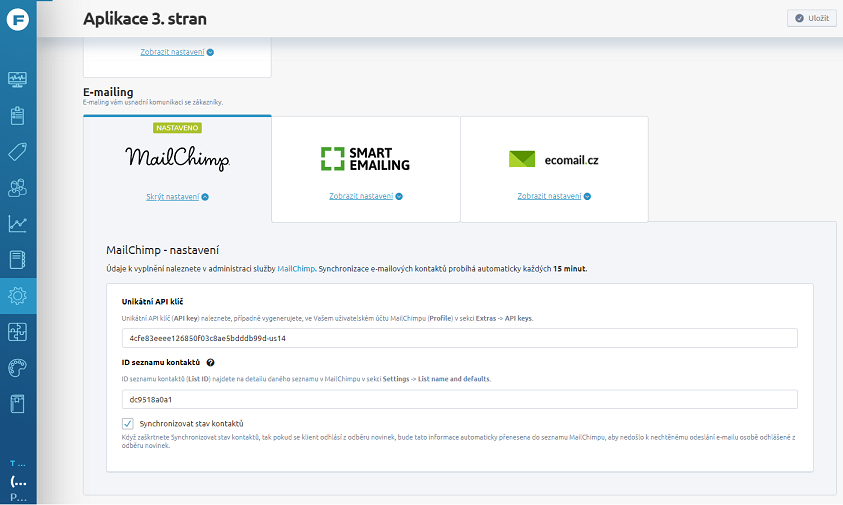Expand ecomail.cz Zobrazit nastavení

click(x=554, y=196)
